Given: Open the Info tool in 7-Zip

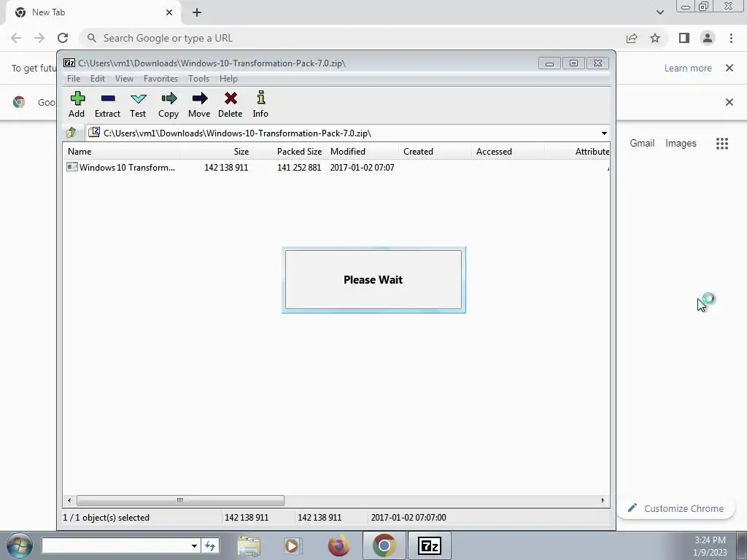Looking at the screenshot, I should coord(260,104).
